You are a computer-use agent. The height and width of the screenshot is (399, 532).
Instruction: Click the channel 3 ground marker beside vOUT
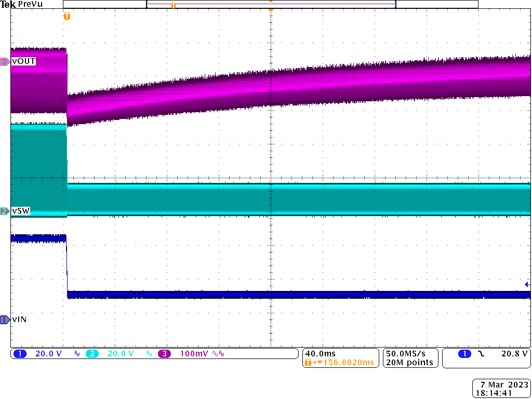5,61
